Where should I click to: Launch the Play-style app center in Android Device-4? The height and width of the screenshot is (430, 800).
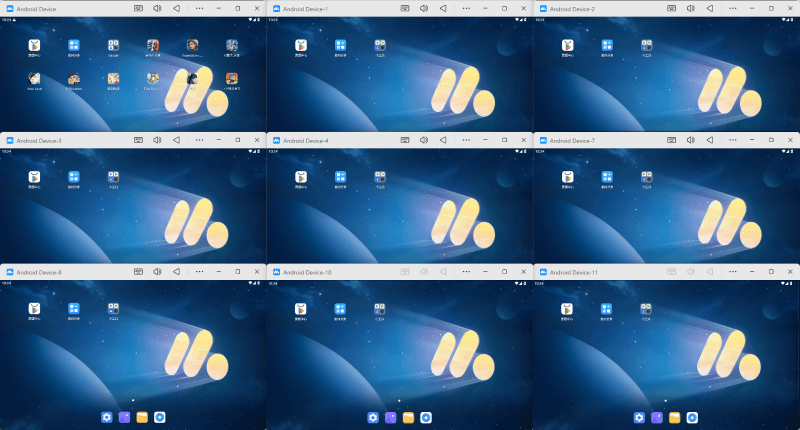click(x=301, y=177)
